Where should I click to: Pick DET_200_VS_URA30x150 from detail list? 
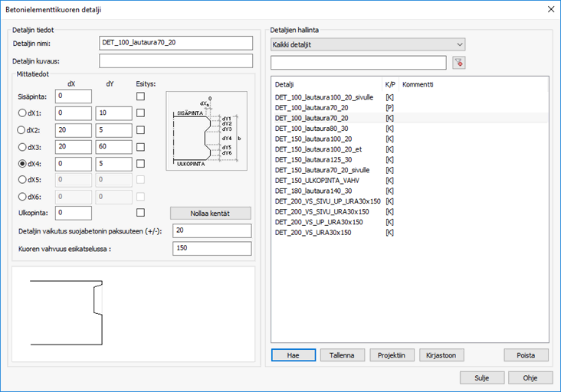pos(313,232)
